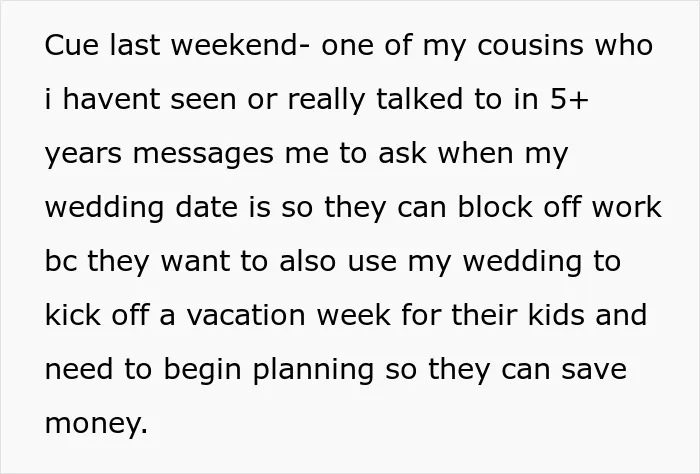Click on the word "block"
The width and height of the screenshot is (700, 474).
point(495,207)
